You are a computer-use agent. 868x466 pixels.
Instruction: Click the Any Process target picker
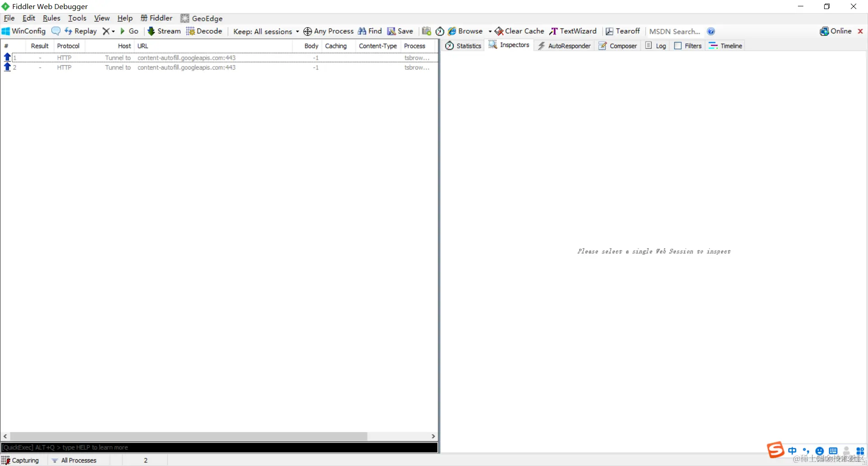click(x=329, y=31)
